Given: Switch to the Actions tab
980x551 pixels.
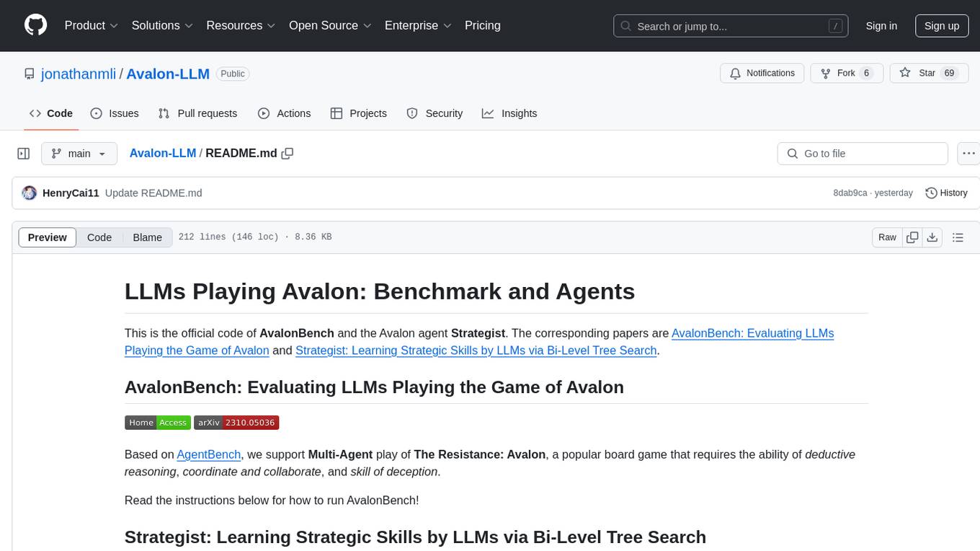Looking at the screenshot, I should tap(285, 113).
